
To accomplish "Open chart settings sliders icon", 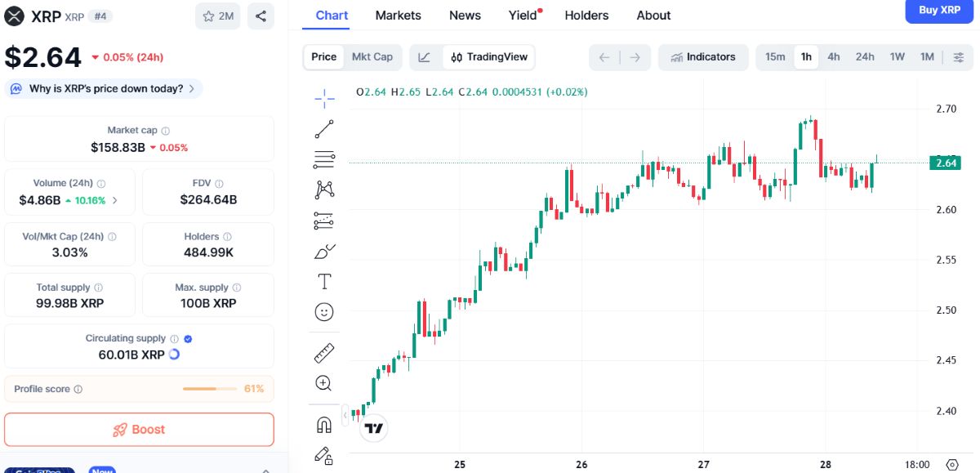I will click(958, 57).
